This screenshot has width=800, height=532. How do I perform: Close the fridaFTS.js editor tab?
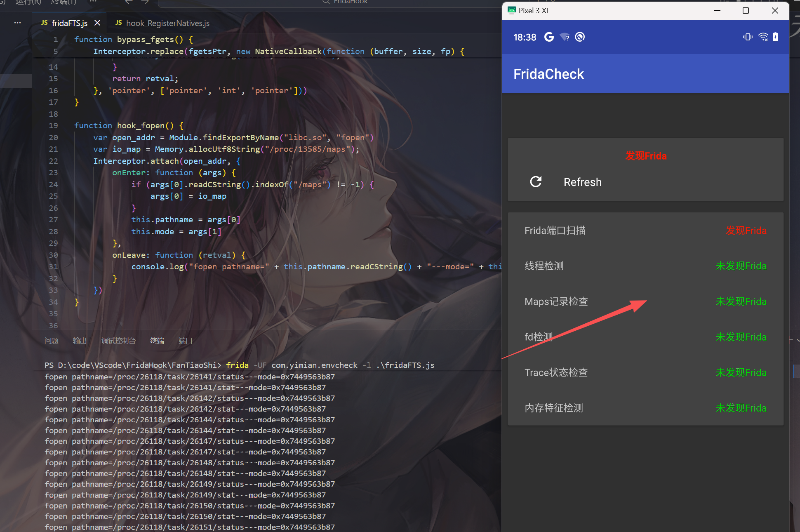click(97, 23)
